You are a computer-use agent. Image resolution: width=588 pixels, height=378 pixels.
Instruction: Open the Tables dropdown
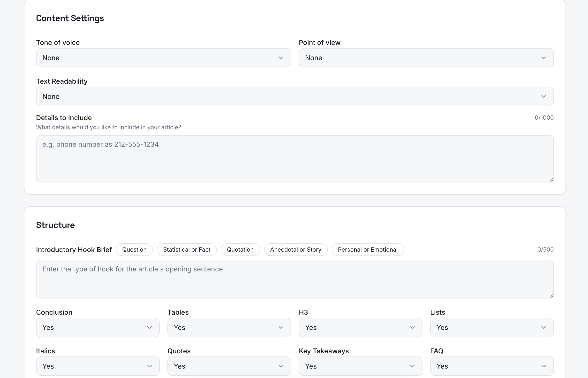pos(229,327)
